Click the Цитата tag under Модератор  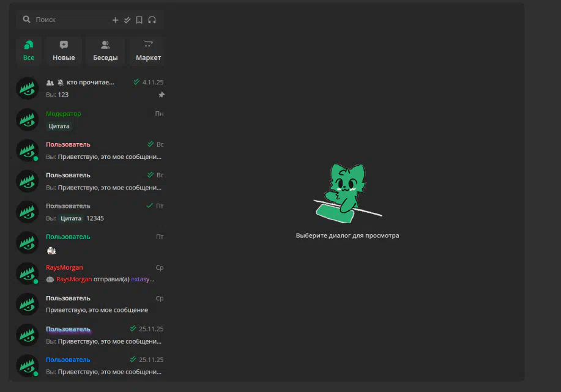click(x=59, y=126)
